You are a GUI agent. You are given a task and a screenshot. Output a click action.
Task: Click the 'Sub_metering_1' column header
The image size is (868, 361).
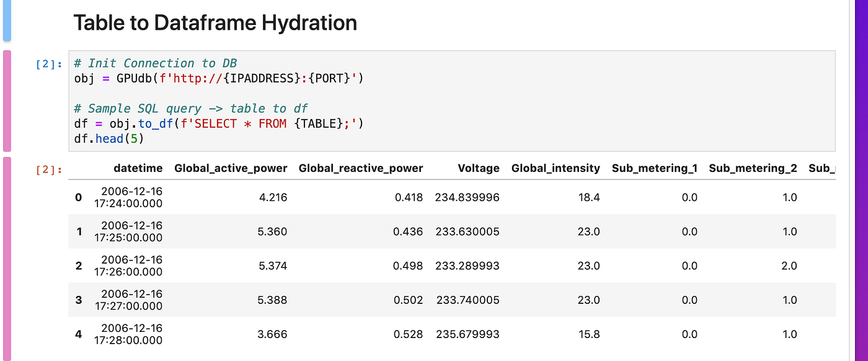point(655,168)
